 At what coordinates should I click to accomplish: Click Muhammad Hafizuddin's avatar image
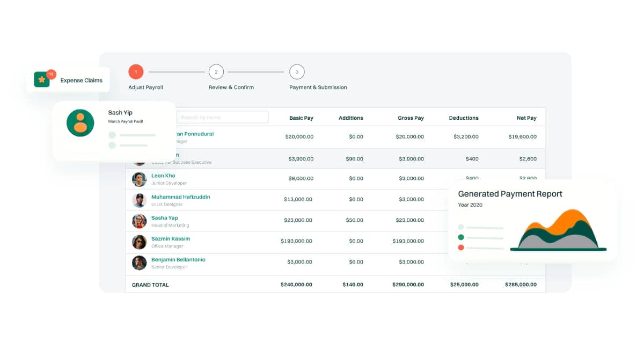click(139, 200)
